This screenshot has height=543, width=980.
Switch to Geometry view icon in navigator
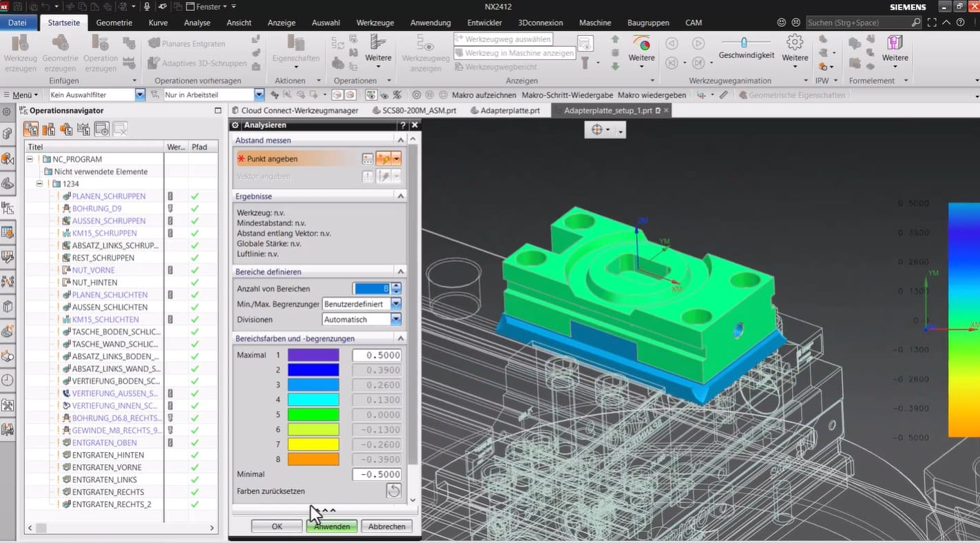(x=66, y=129)
